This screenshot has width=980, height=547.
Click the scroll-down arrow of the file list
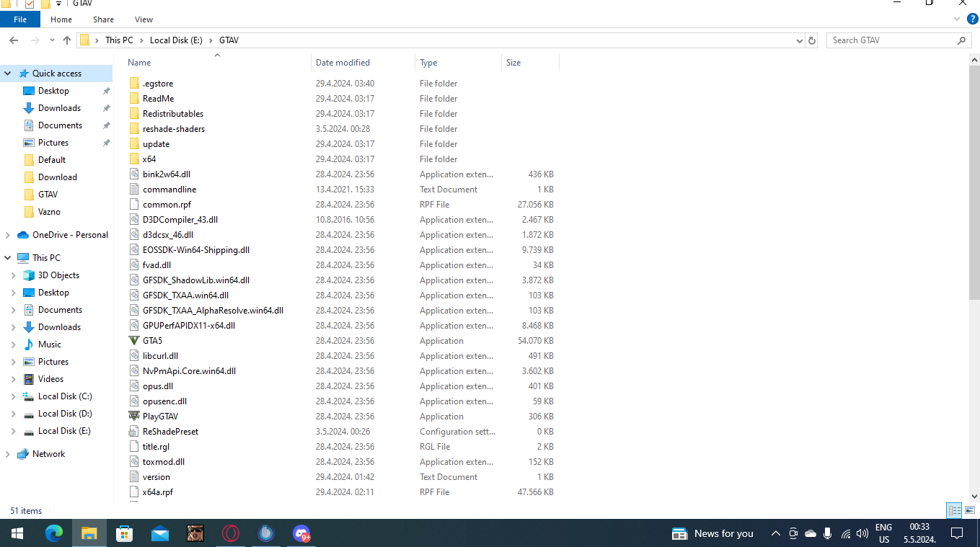pyautogui.click(x=974, y=496)
